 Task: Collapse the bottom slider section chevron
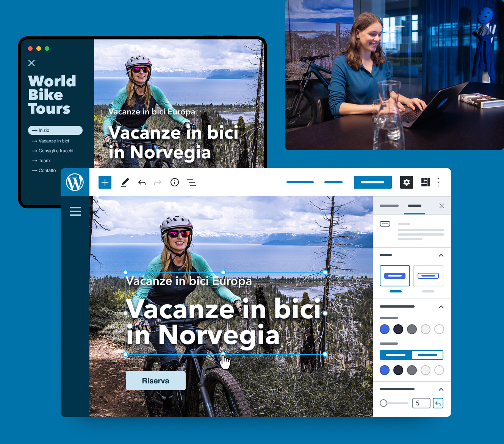tap(441, 389)
